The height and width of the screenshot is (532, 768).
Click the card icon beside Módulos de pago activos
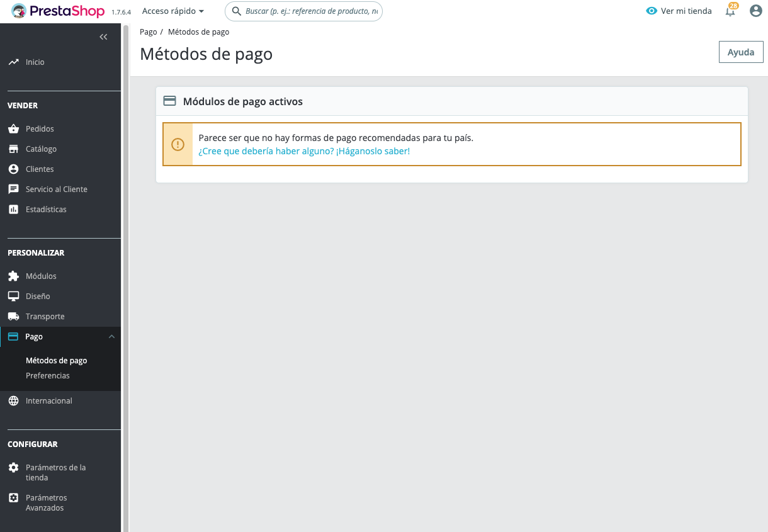coord(169,101)
